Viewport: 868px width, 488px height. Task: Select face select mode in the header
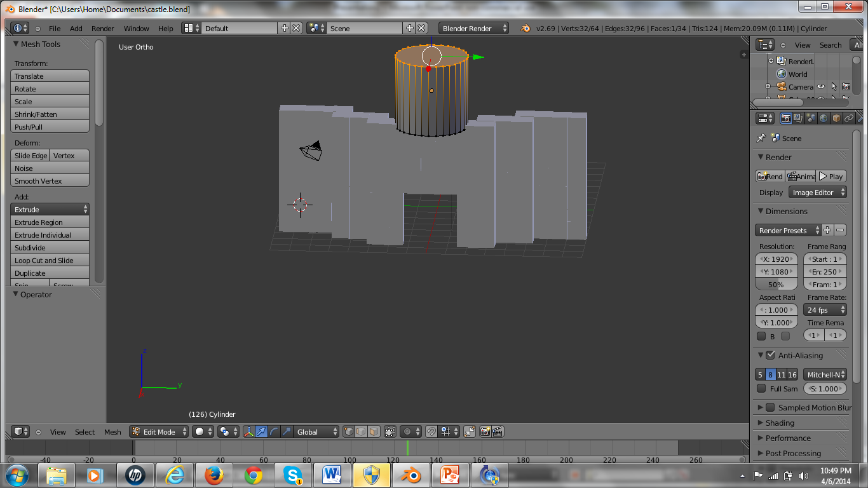point(373,431)
